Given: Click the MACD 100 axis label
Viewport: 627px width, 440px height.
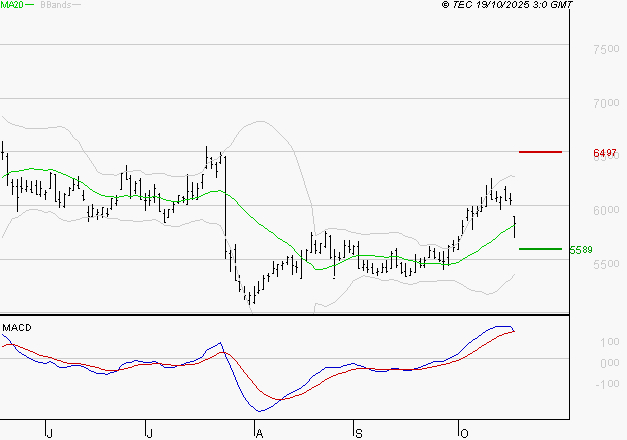Looking at the screenshot, I should click(x=610, y=342).
